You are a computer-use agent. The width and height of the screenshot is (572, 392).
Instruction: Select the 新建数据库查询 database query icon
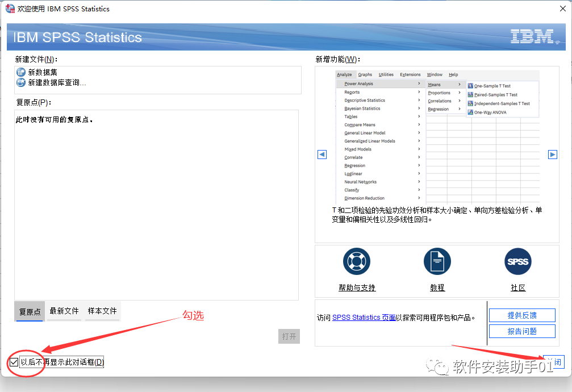tap(21, 82)
